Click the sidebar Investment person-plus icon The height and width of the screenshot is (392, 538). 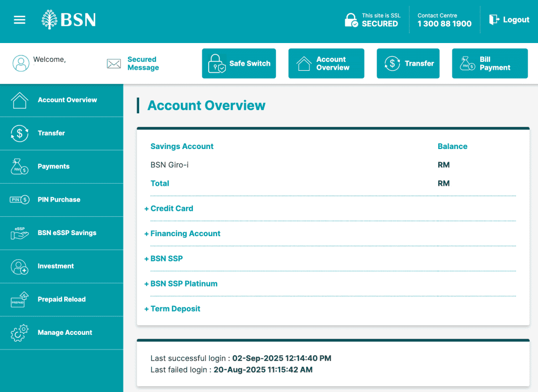[19, 267]
